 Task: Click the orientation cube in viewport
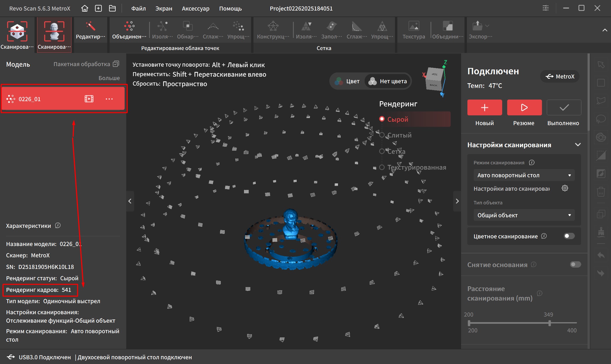tap(434, 79)
